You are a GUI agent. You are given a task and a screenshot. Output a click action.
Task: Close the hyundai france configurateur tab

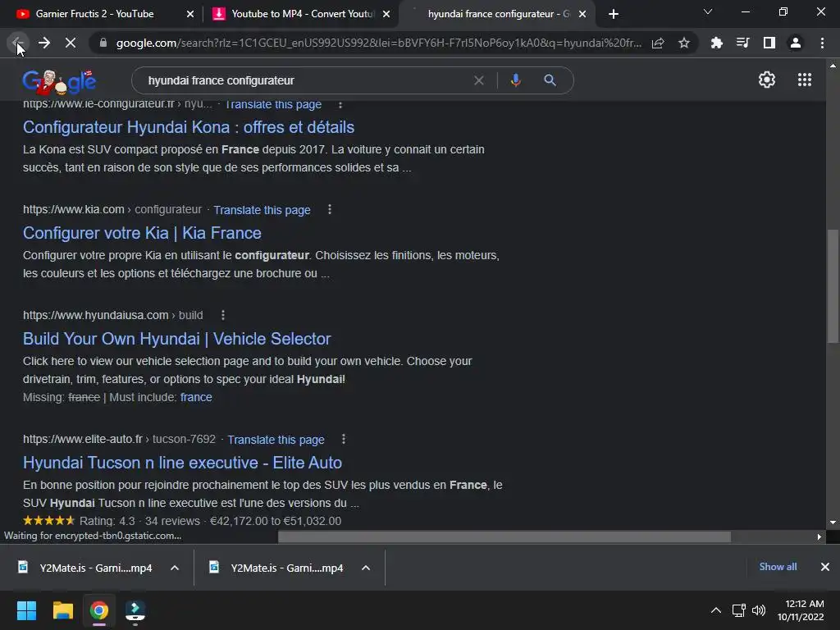pyautogui.click(x=582, y=14)
